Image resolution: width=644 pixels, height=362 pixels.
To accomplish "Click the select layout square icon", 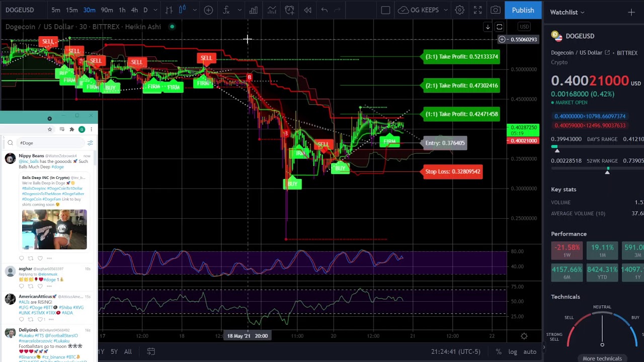I will (x=385, y=10).
